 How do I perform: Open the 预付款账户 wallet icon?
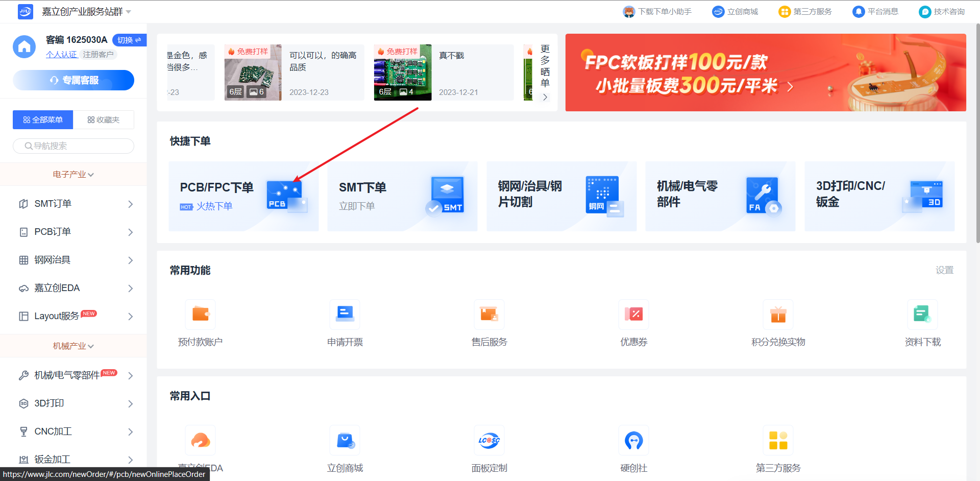point(200,314)
